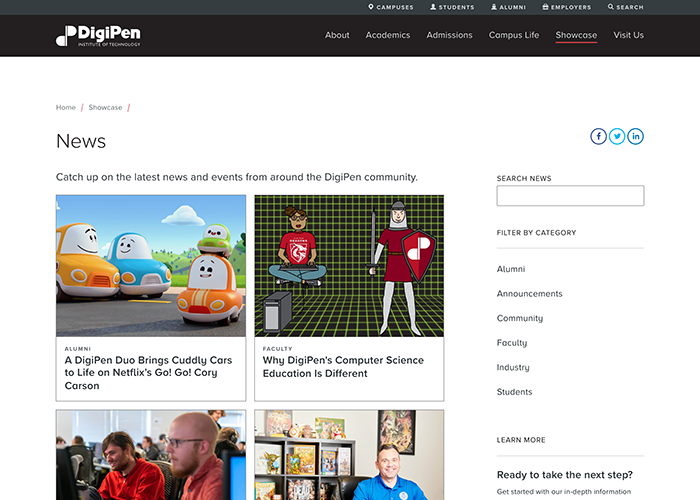Go to the Admissions menu item
The width and height of the screenshot is (700, 500).
[x=449, y=35]
